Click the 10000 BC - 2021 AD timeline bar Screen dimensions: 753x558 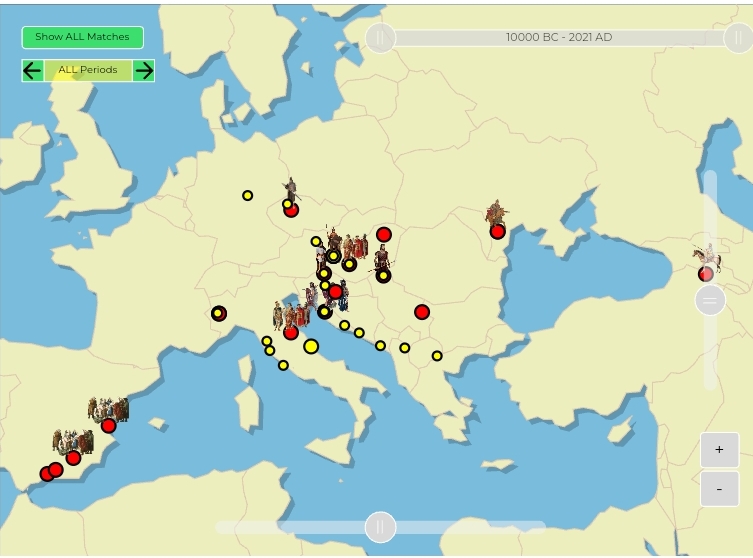[559, 37]
